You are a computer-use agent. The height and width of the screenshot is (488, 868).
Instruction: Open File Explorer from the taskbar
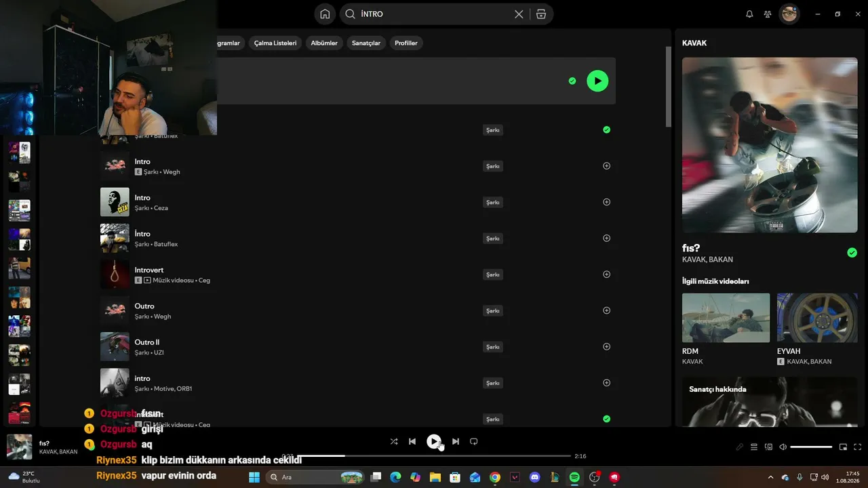click(x=435, y=477)
